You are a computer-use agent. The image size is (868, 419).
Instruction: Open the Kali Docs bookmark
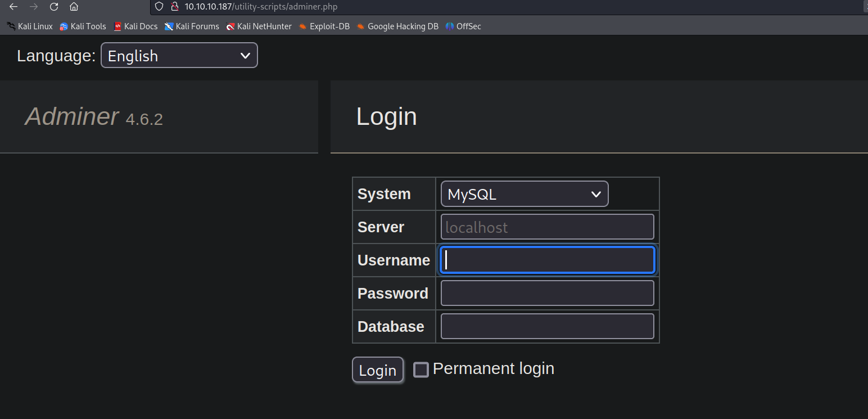[x=135, y=26]
